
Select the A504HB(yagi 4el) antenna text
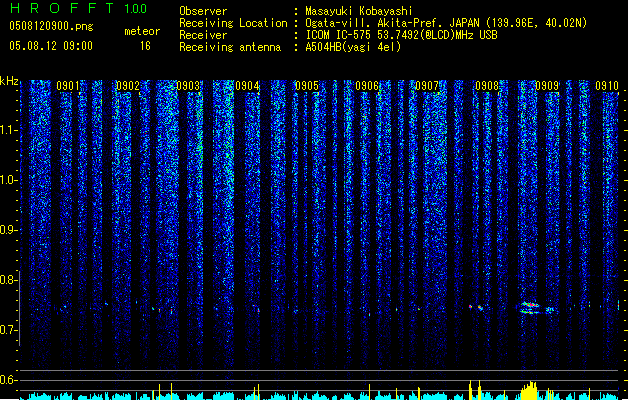pyautogui.click(x=353, y=47)
